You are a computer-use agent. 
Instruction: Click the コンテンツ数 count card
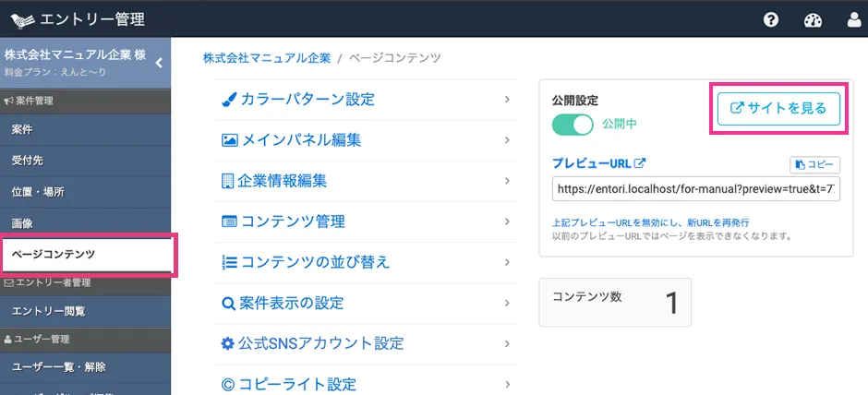(615, 302)
